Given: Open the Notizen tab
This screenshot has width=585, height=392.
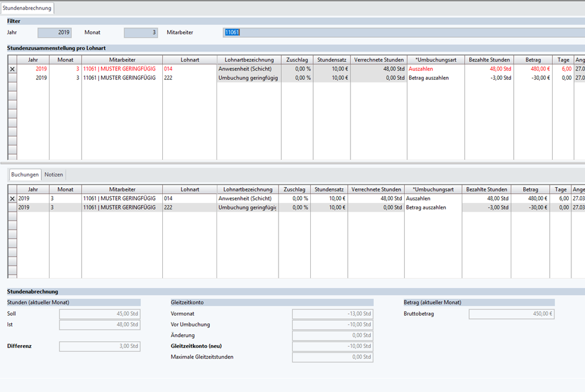Looking at the screenshot, I should (54, 175).
